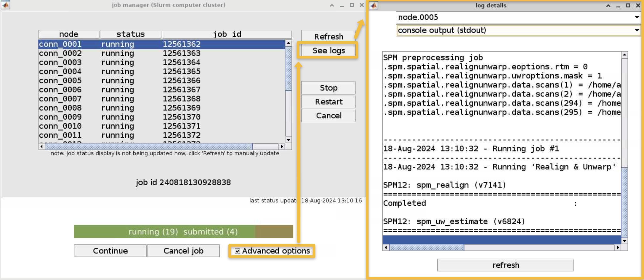This screenshot has height=280, width=644.
Task: Click the log panel horizontal scrollbar thumb
Action: 426,247
